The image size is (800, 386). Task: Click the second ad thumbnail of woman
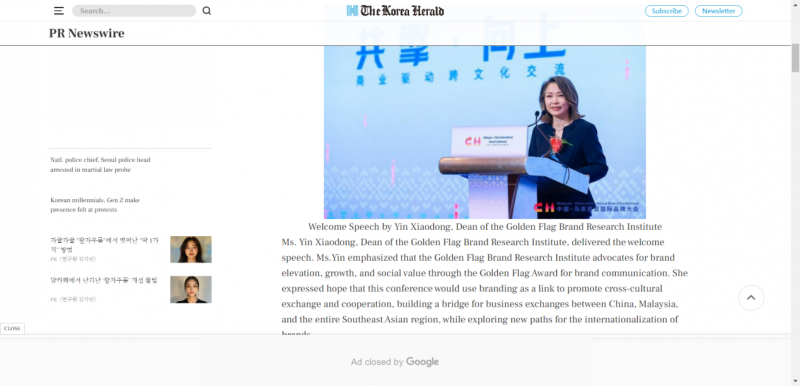191,290
